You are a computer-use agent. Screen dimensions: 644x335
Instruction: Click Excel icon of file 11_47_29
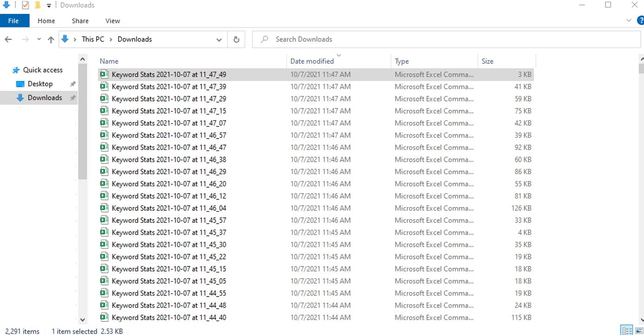point(104,99)
